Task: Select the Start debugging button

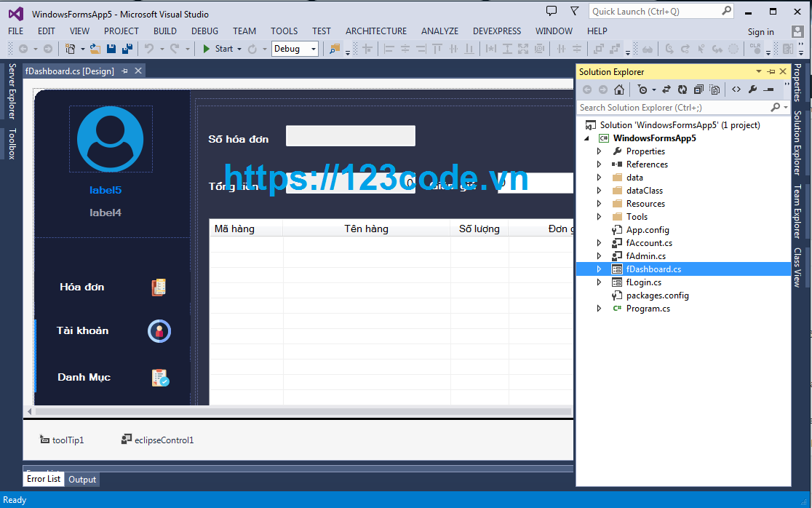Action: pos(220,49)
